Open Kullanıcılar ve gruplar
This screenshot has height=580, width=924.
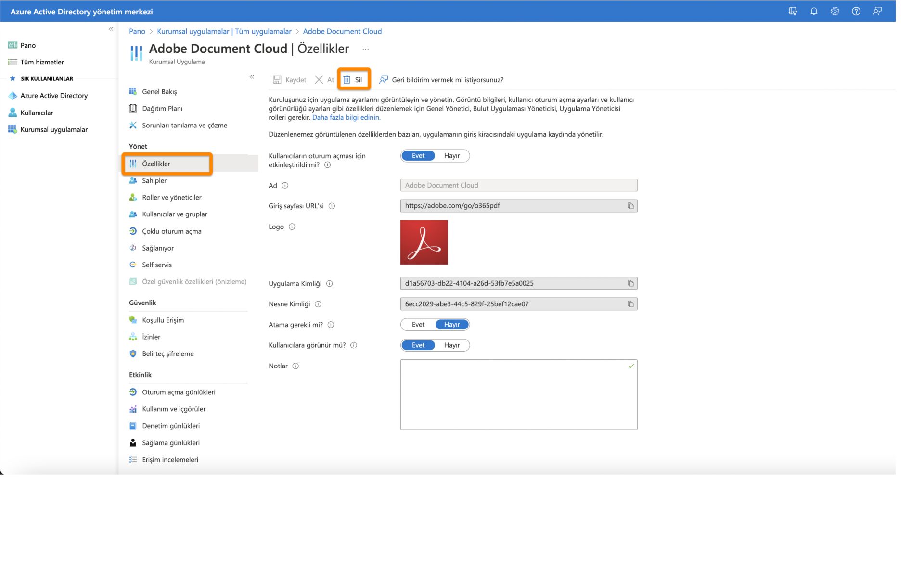coord(174,214)
